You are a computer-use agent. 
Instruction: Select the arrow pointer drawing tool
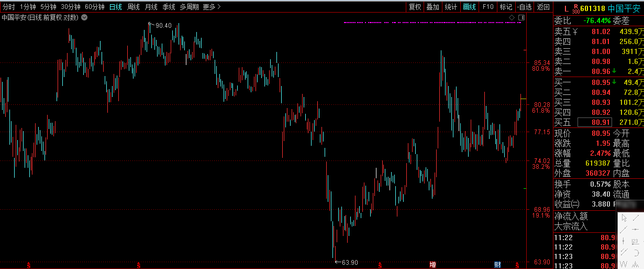click(x=624, y=218)
